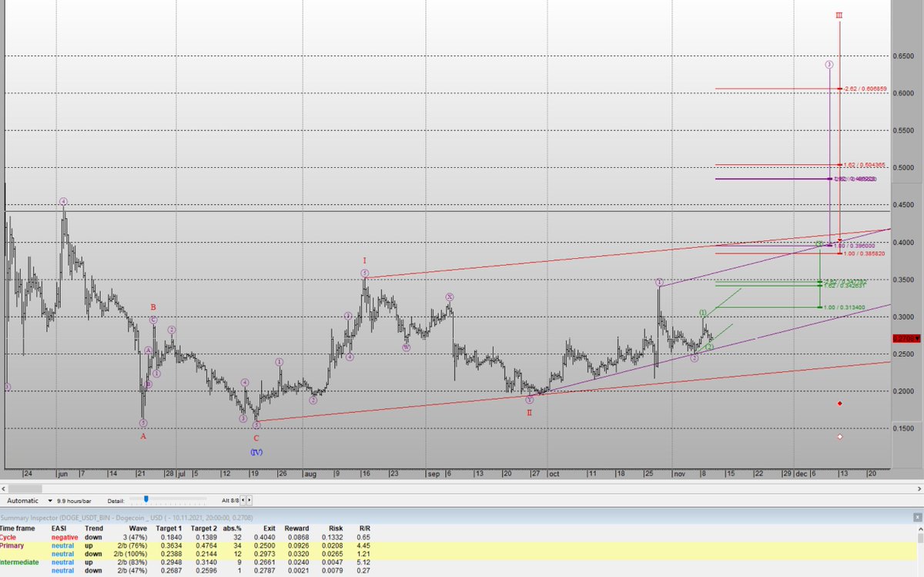Click the '1.62 / 0.504365' Fibonacci target label
The image size is (924, 577).
[865, 165]
